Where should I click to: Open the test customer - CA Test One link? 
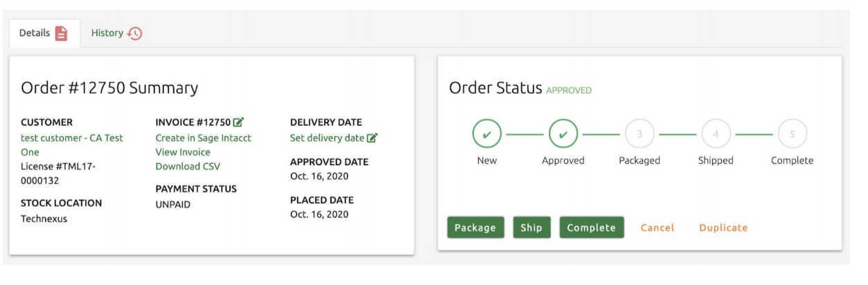point(71,138)
